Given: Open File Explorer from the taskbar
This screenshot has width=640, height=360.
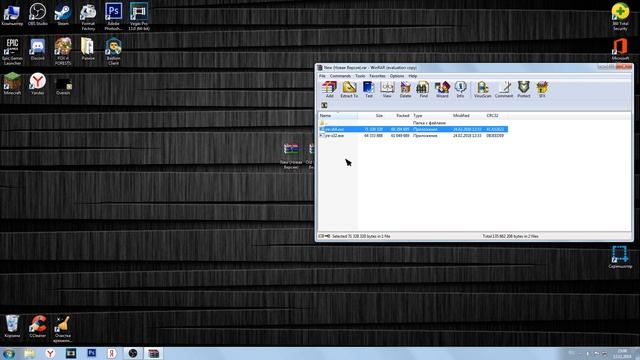Looking at the screenshot, I should pos(29,353).
